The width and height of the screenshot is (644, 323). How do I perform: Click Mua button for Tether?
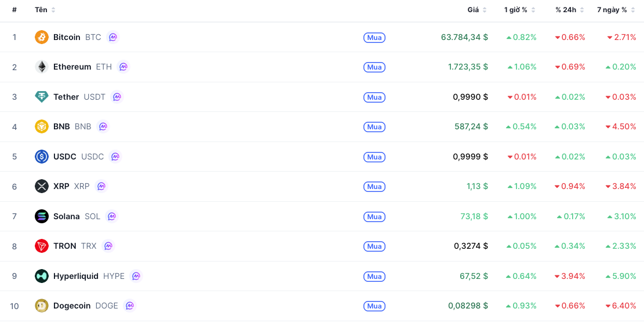[374, 97]
